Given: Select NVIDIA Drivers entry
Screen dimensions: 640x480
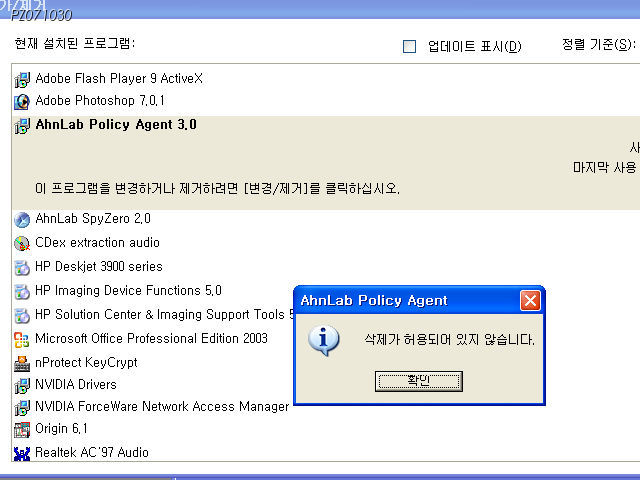Looking at the screenshot, I should (x=76, y=384).
